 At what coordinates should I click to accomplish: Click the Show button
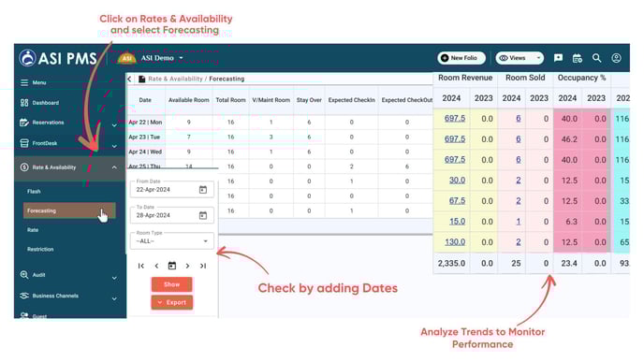(171, 284)
